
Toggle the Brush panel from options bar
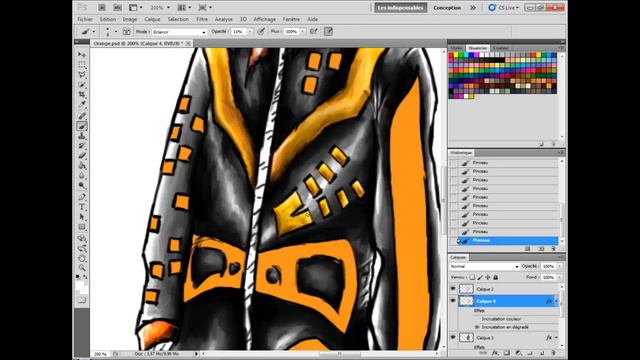coord(127,31)
